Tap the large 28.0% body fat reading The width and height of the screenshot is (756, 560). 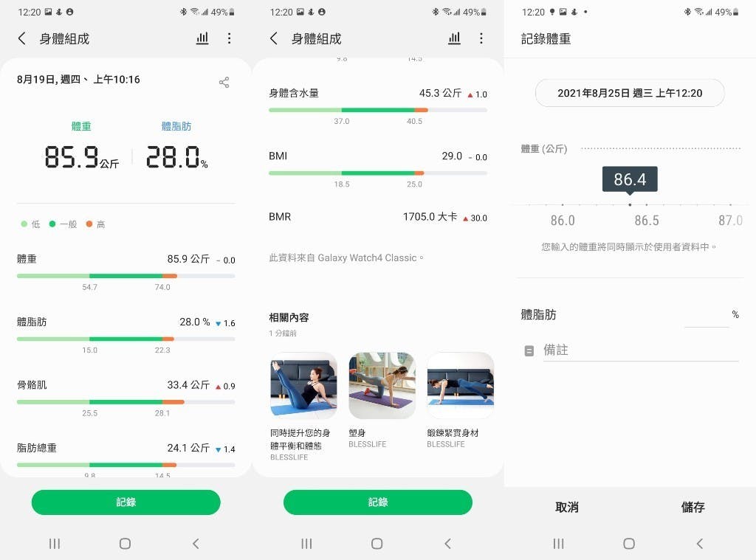tap(177, 157)
